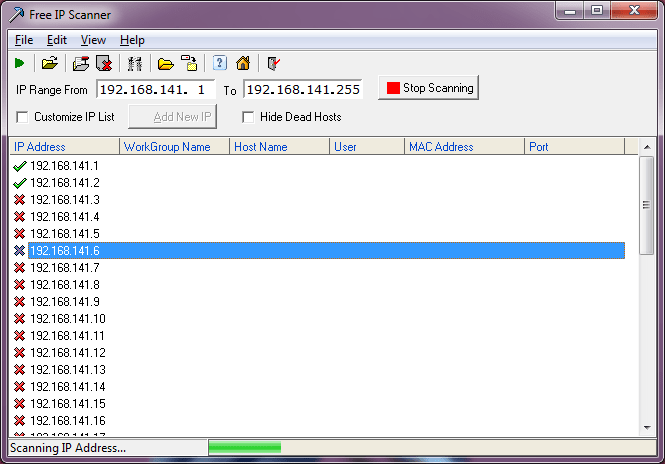Click red X icon beside 192.168.141.8
Image resolution: width=665 pixels, height=464 pixels.
(x=20, y=285)
